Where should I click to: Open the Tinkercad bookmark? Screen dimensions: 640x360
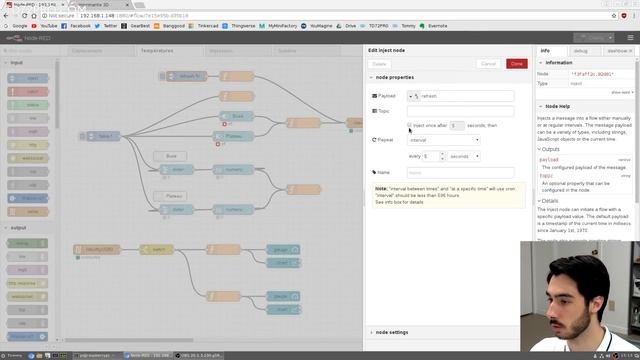[x=204, y=26]
